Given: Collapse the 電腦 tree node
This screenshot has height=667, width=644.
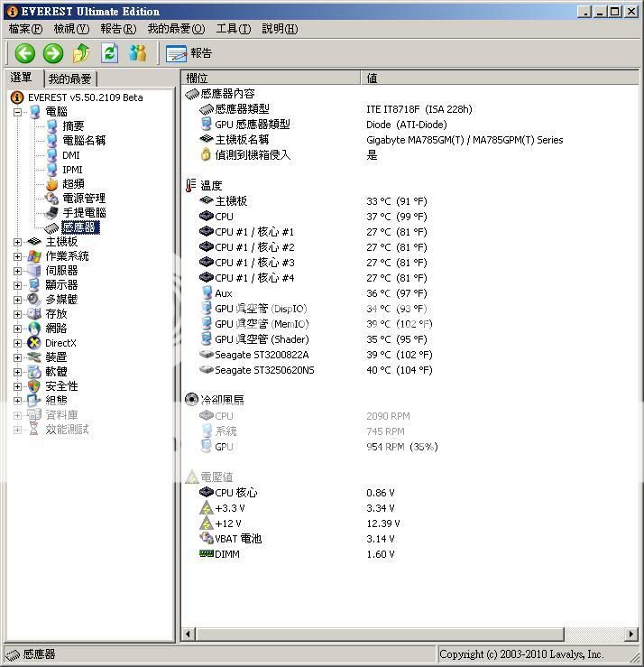Looking at the screenshot, I should (x=18, y=112).
